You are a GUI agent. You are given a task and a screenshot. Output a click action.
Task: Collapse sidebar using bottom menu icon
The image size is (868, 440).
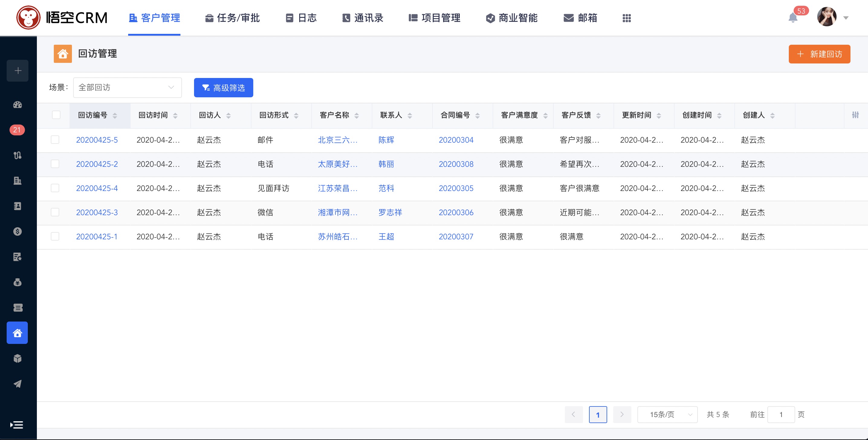[17, 425]
